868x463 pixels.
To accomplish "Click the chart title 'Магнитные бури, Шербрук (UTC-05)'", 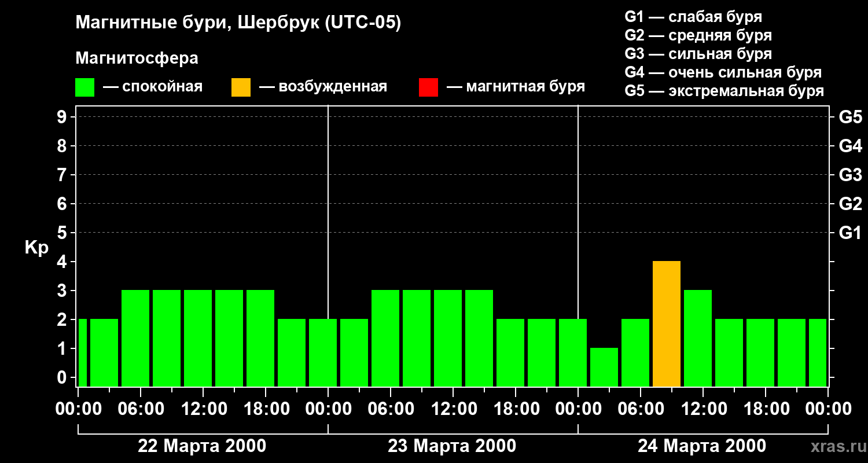I will pos(238,23).
